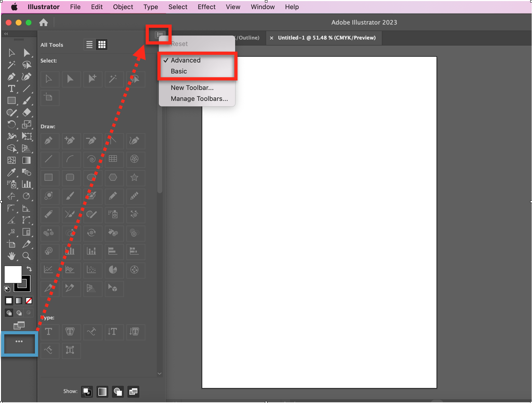Select the Add Anchor Point tool
This screenshot has height=403, width=532.
point(71,141)
